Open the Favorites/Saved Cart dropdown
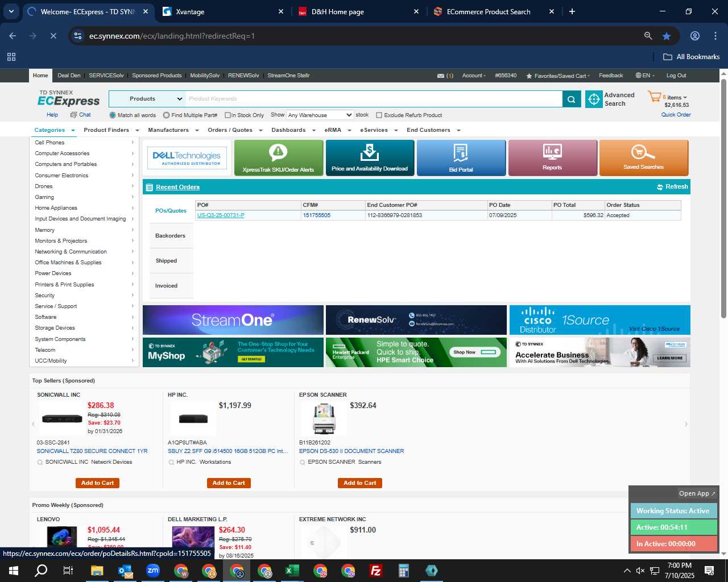This screenshot has height=582, width=728. click(559, 76)
